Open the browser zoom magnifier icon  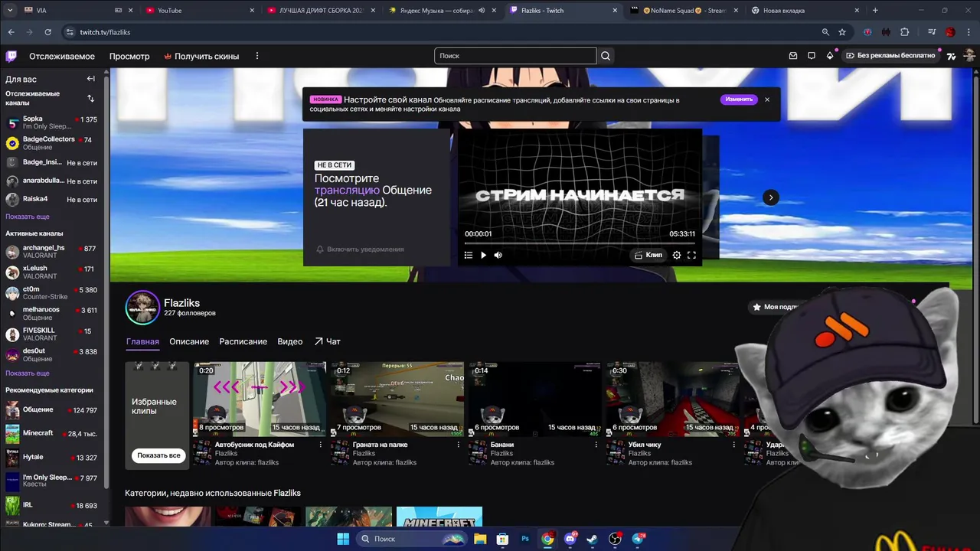[825, 32]
